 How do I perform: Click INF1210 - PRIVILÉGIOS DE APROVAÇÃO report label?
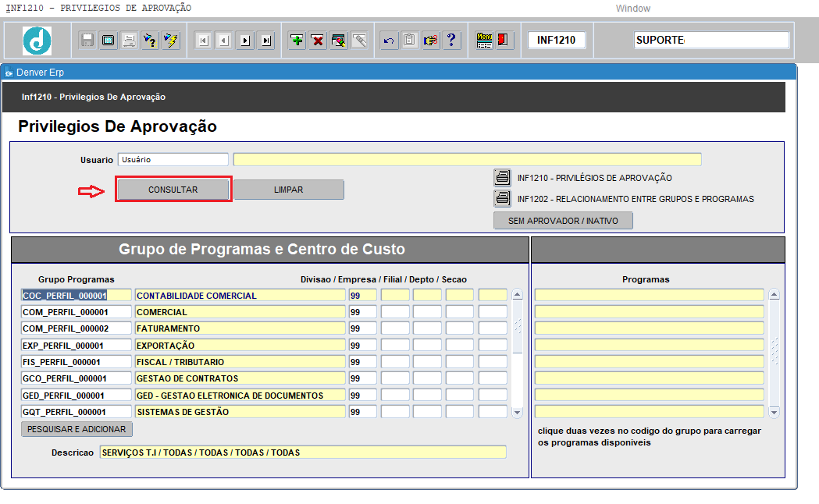[x=595, y=178]
